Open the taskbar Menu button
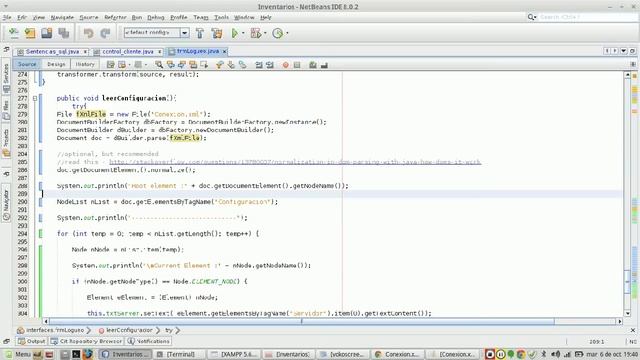The width and height of the screenshot is (640, 360). tap(17, 354)
